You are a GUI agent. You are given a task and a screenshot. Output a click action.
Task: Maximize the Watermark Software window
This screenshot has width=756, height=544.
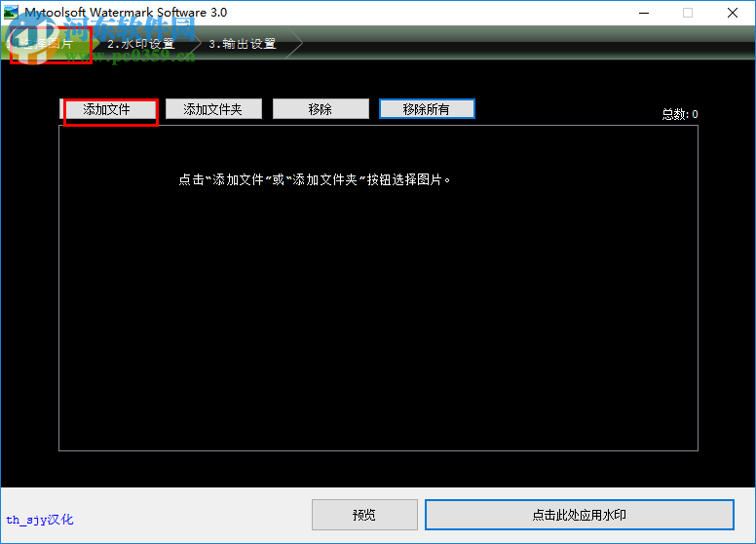(x=688, y=13)
